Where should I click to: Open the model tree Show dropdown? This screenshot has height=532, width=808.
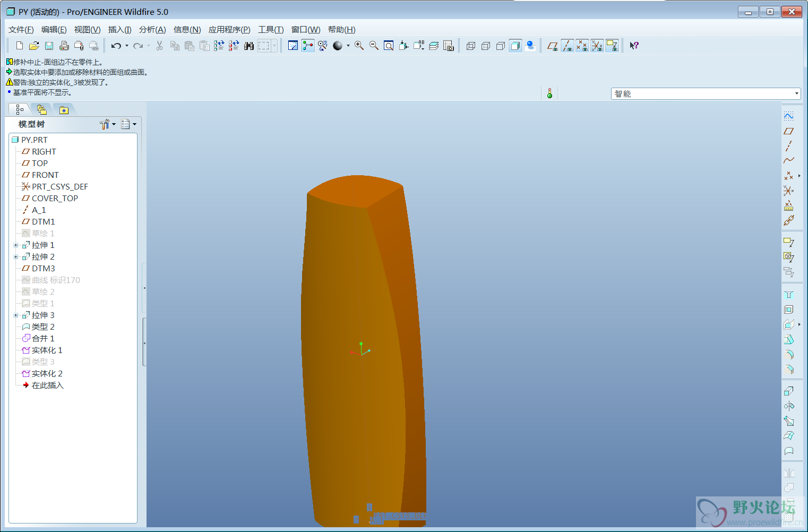[x=128, y=124]
